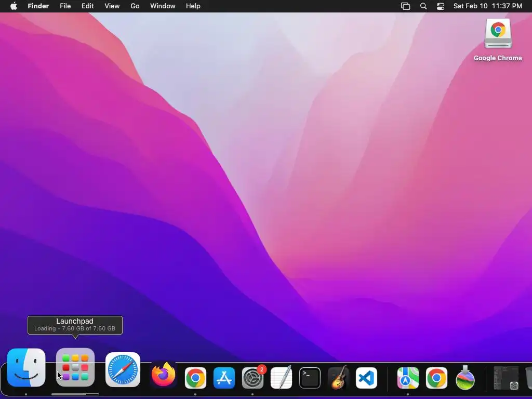This screenshot has width=532, height=399.
Task: Click the Screen Mirroring menu bar icon
Action: pos(405,6)
